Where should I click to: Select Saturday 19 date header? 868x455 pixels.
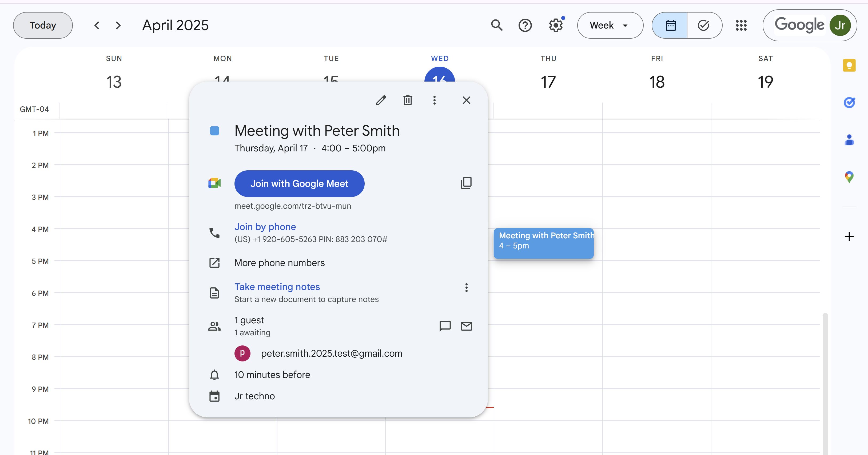[765, 82]
